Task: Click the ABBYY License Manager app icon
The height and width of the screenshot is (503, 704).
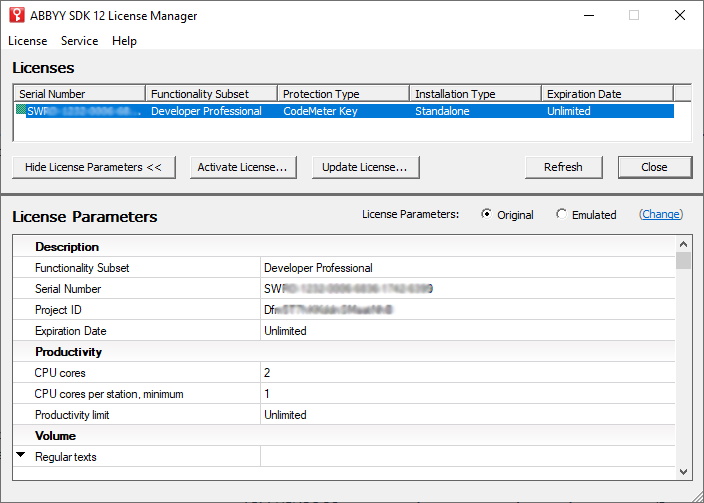Action: coord(17,15)
